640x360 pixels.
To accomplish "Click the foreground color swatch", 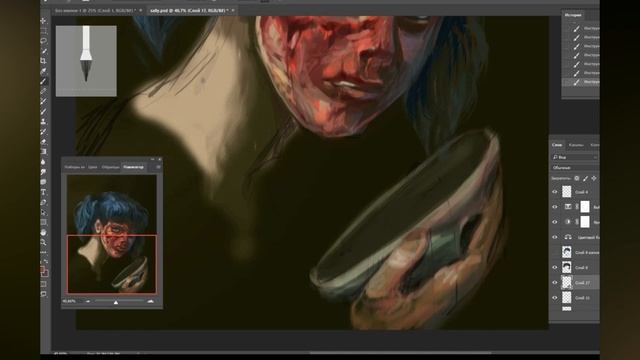I will [x=42, y=269].
